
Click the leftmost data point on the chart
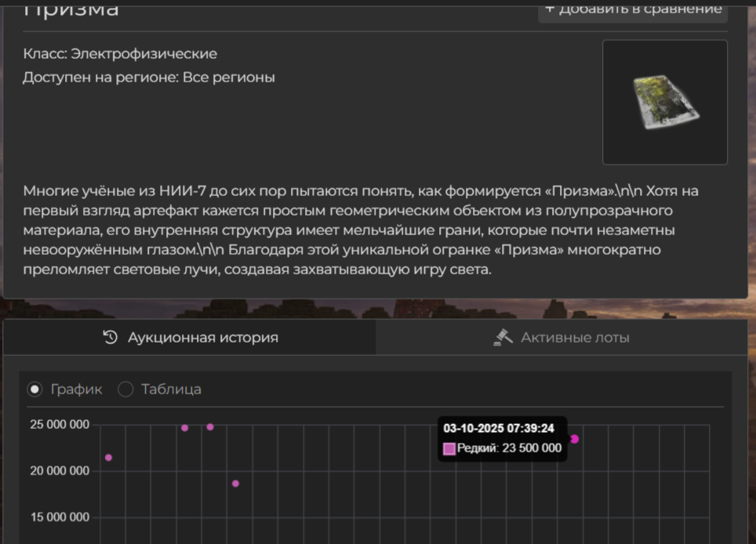click(x=108, y=458)
